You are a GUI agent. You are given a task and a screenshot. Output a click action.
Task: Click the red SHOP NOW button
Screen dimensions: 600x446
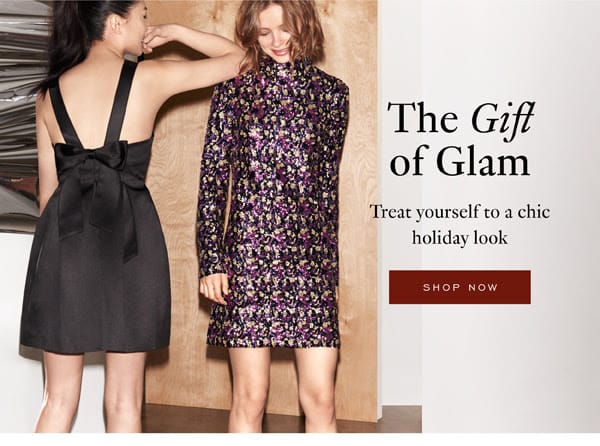click(x=460, y=287)
